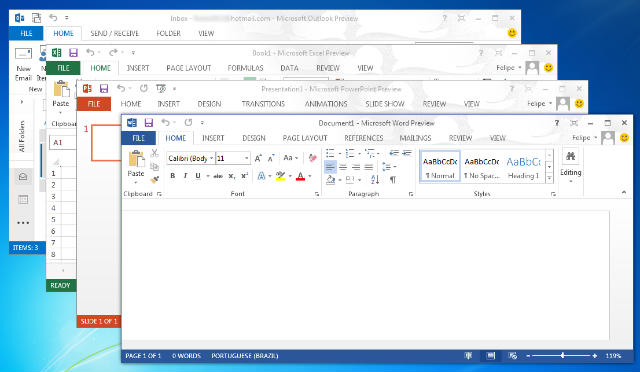The height and width of the screenshot is (372, 640).
Task: Open the font size 11 dropdown
Action: click(233, 158)
